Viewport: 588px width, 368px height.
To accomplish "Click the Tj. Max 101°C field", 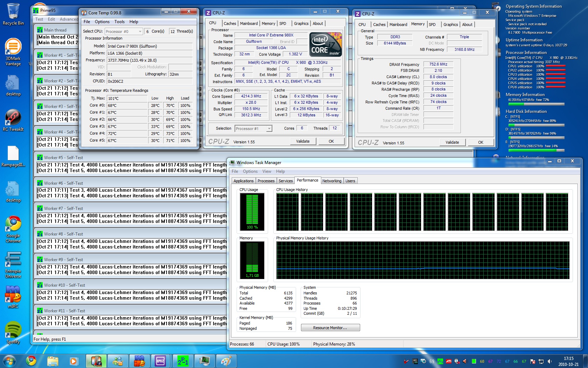I will pyautogui.click(x=127, y=98).
